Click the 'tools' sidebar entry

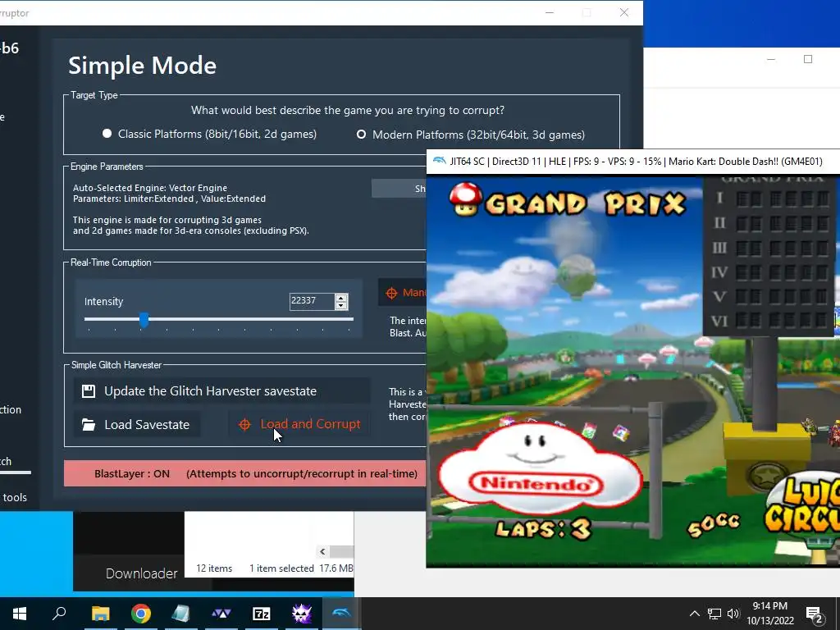point(15,497)
